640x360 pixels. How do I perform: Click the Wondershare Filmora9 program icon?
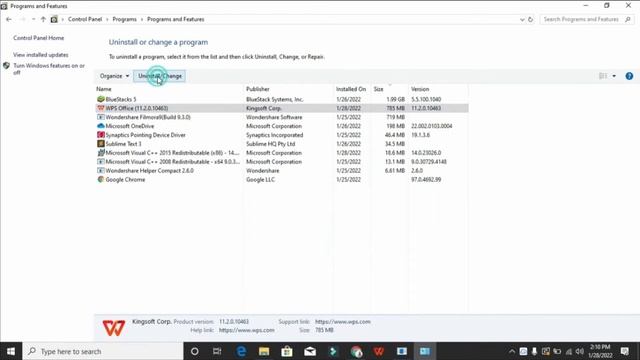[101, 117]
